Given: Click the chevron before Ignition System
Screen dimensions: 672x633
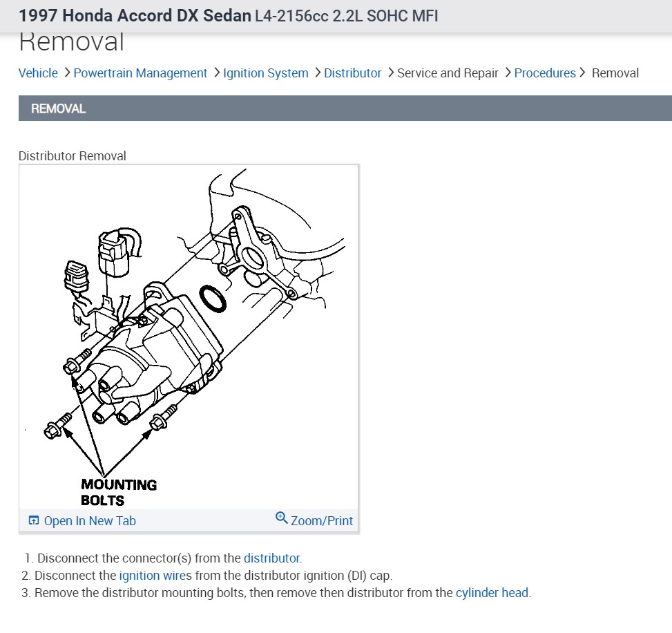Looking at the screenshot, I should pyautogui.click(x=216, y=73).
